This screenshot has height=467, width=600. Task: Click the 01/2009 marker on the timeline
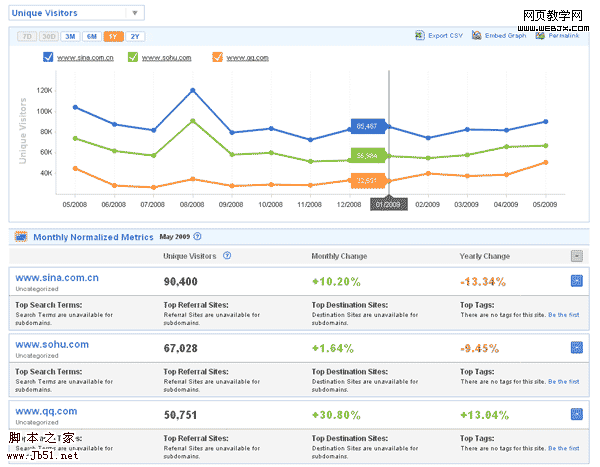coord(388,204)
